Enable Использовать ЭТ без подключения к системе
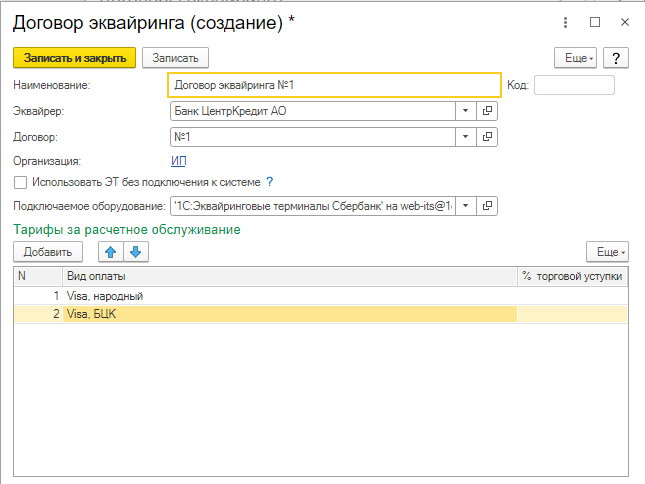This screenshot has height=484, width=645. (21, 182)
